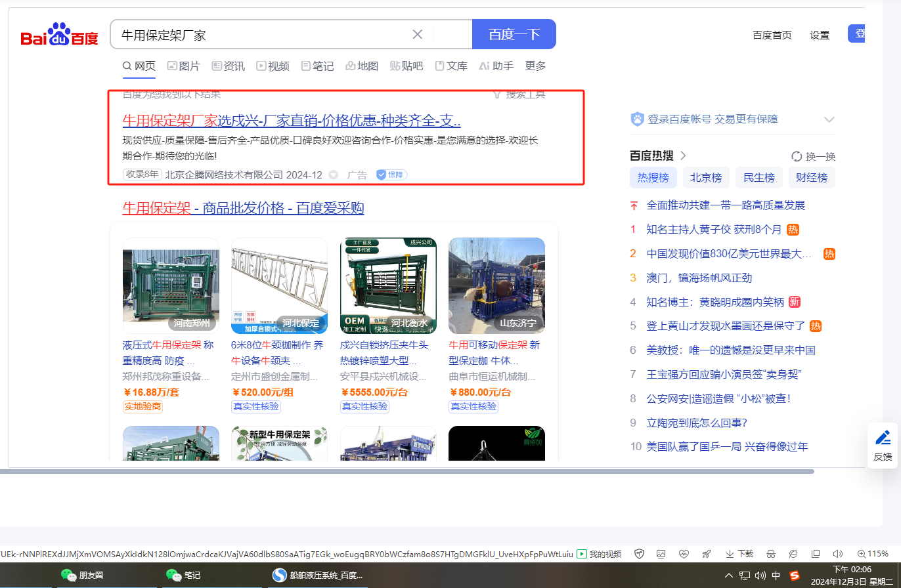Click the overlapping windows icon in status bar
The width and height of the screenshot is (901, 588).
pos(816,554)
